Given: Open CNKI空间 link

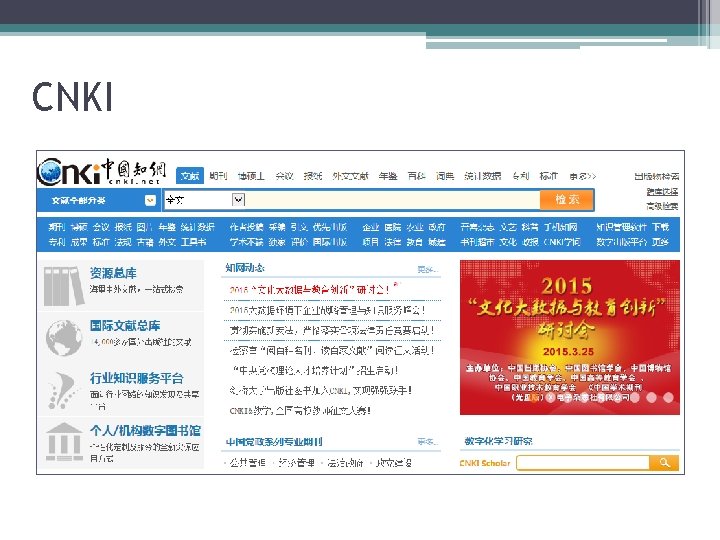Looking at the screenshot, I should pos(562,242).
